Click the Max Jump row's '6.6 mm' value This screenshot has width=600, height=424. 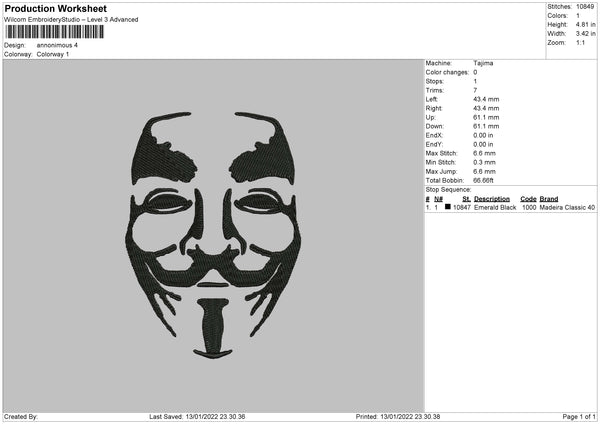pos(484,172)
